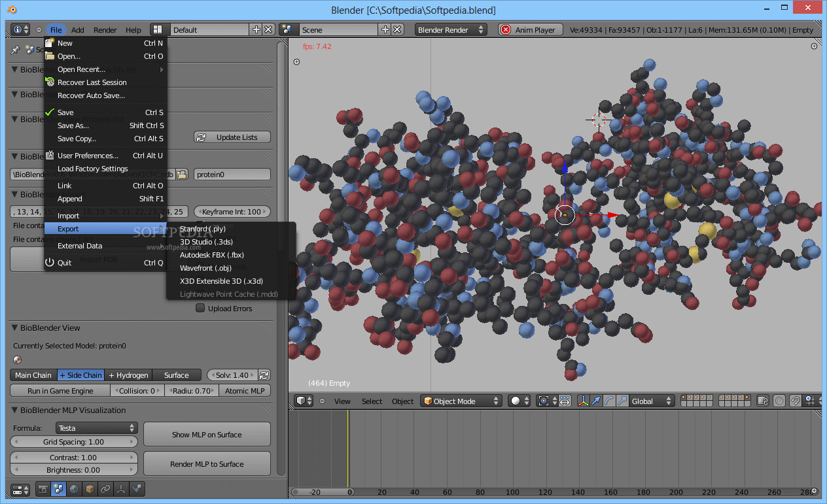This screenshot has width=827, height=504.
Task: Choose Open... from the File menu
Action: (x=105, y=56)
